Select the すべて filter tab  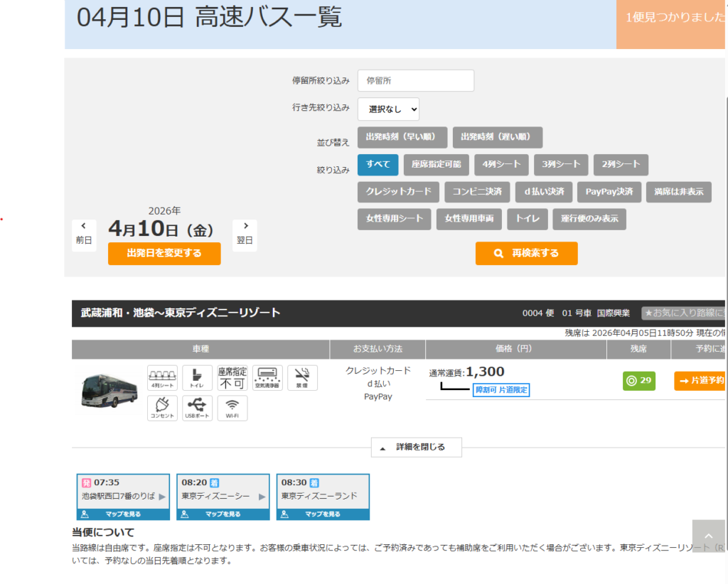pyautogui.click(x=378, y=165)
